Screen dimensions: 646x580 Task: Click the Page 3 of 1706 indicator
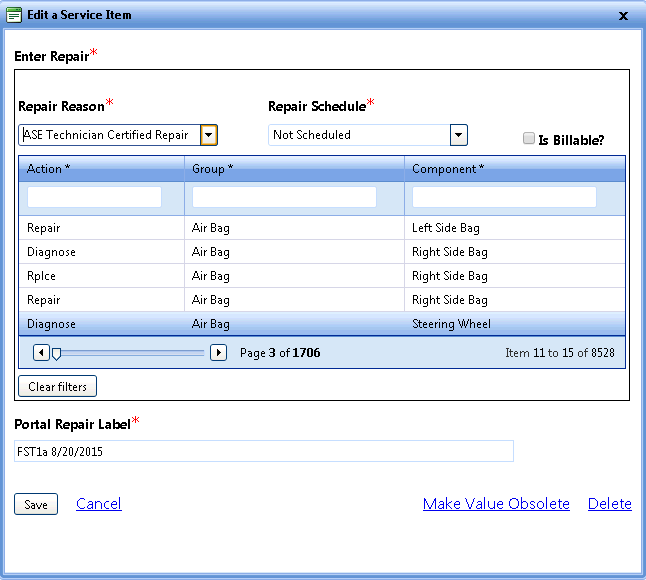coord(280,353)
